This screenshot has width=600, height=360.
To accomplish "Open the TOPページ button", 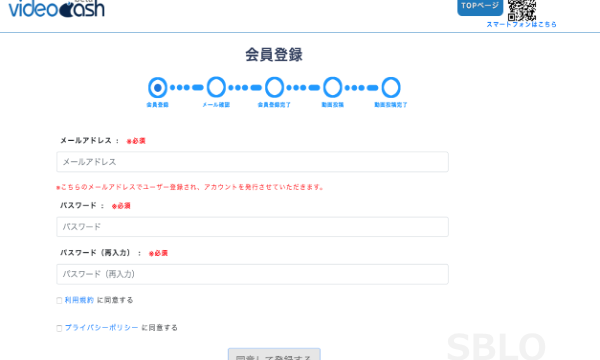I will [x=480, y=7].
